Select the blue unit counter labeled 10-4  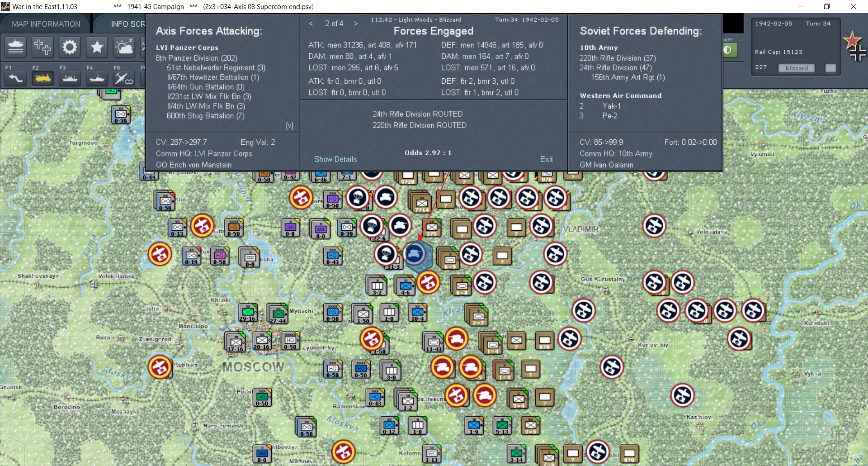[418, 312]
